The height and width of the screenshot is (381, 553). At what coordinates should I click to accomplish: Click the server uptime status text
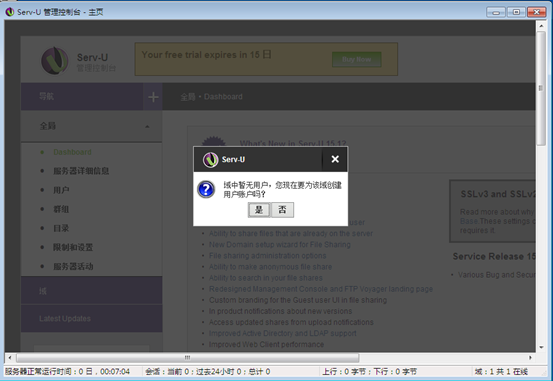67,371
